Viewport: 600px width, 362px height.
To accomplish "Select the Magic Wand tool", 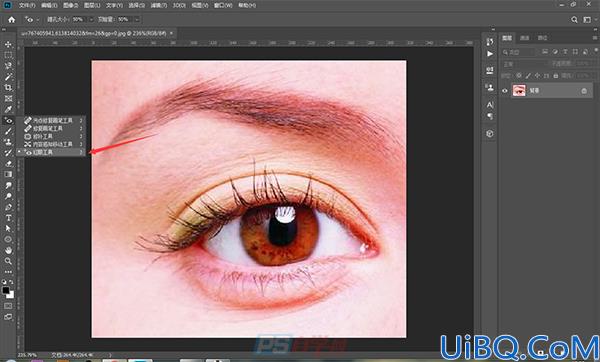I will tap(8, 77).
